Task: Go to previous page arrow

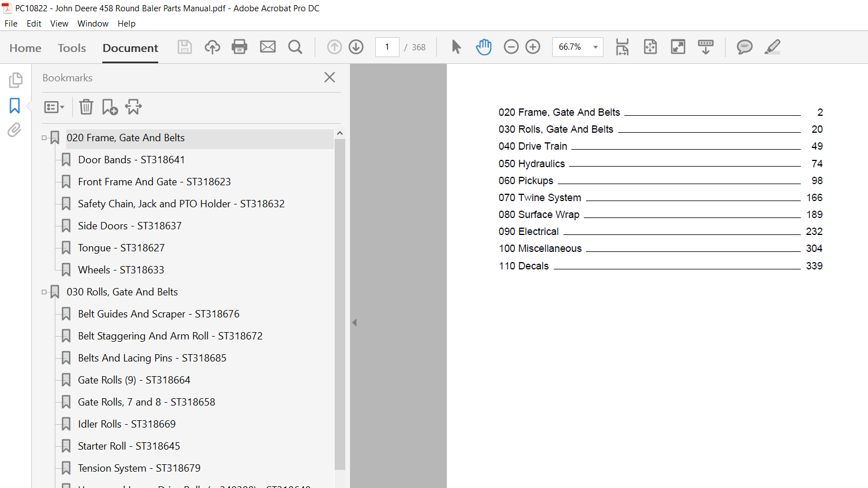Action: [335, 47]
